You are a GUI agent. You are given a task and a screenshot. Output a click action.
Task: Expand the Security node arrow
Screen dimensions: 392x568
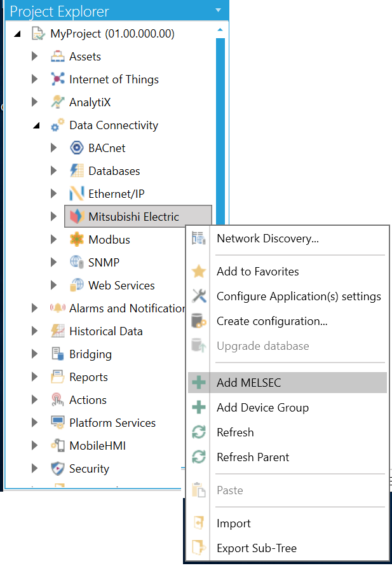pyautogui.click(x=34, y=468)
